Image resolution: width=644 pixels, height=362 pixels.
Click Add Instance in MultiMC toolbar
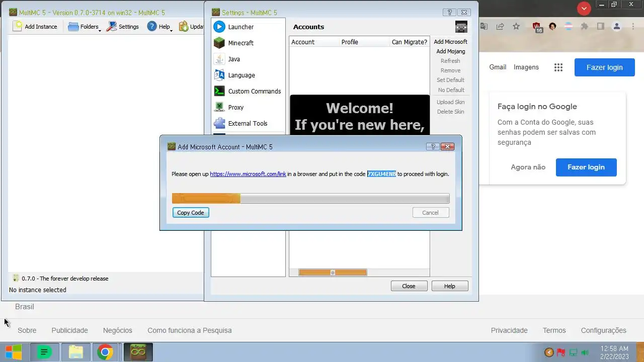35,27
